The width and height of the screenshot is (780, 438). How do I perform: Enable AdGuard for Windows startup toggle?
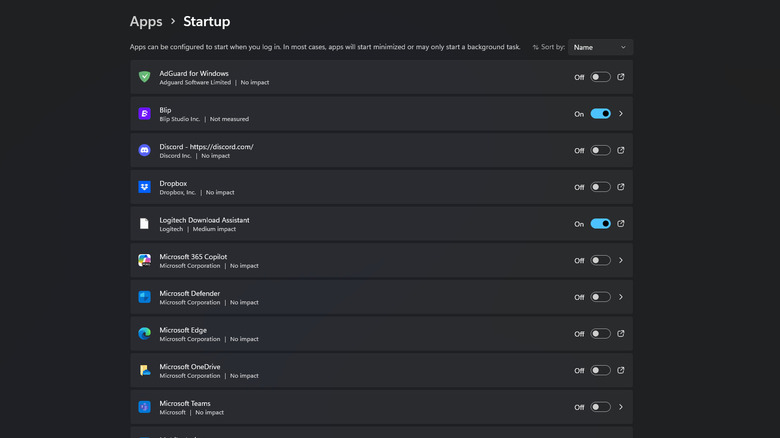click(x=600, y=77)
